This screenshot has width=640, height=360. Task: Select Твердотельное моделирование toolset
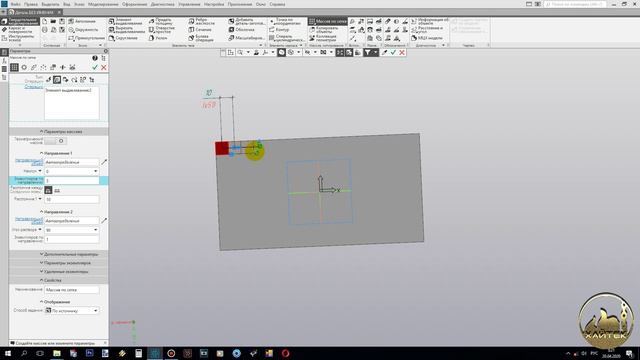click(20, 21)
